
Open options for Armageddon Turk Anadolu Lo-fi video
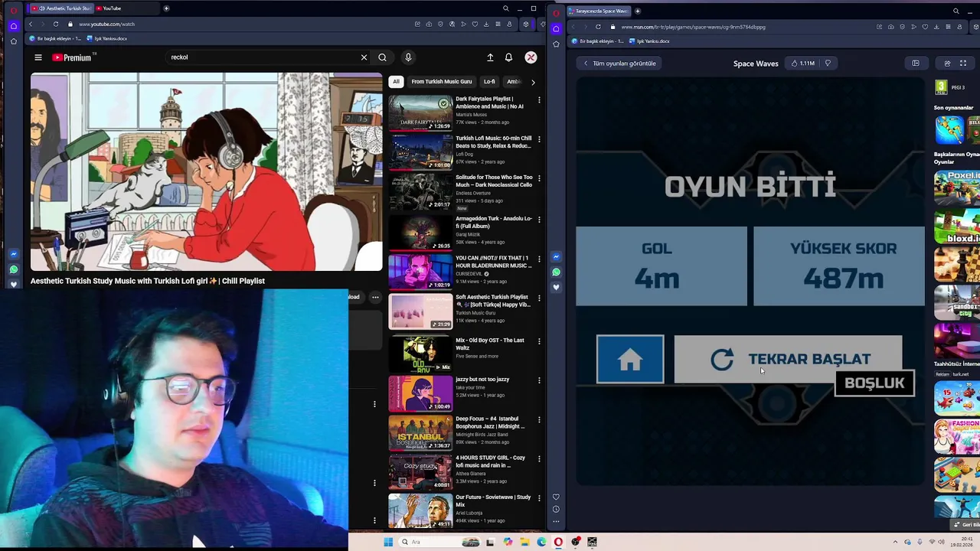coord(539,220)
